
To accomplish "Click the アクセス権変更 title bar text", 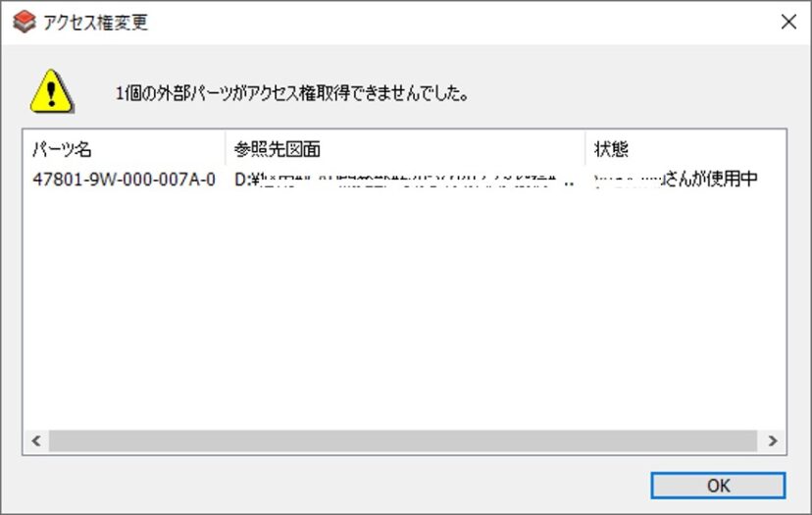I will [x=96, y=22].
